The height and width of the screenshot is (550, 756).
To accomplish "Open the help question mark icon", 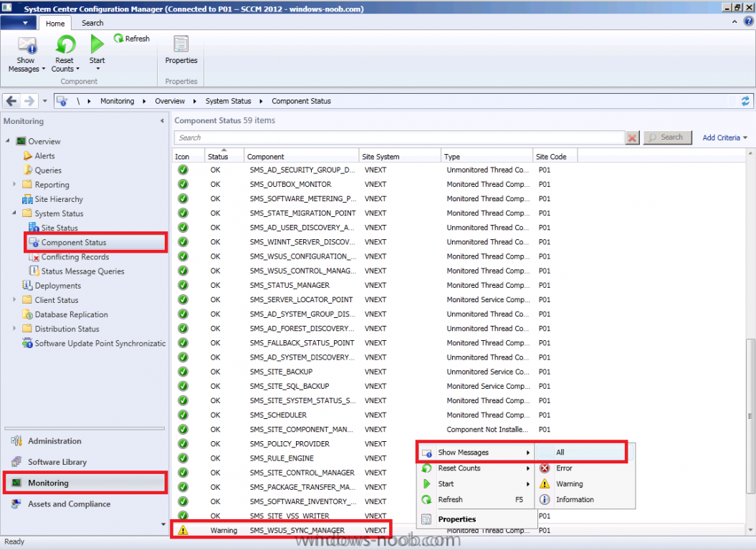I will coord(749,21).
